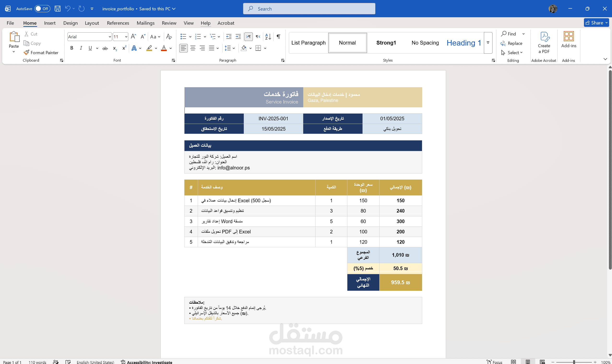The height and width of the screenshot is (364, 612).
Task: Open the Accessibility Investigate status icon
Action: click(123, 362)
